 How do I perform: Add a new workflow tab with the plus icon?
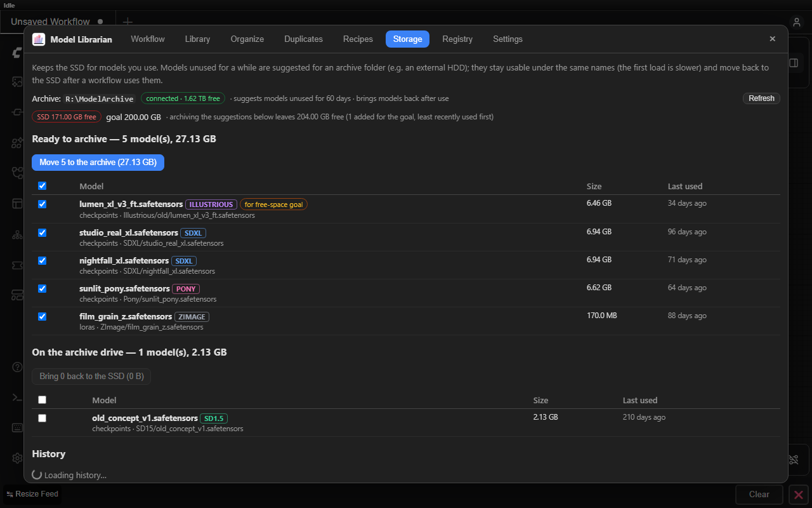click(x=128, y=22)
